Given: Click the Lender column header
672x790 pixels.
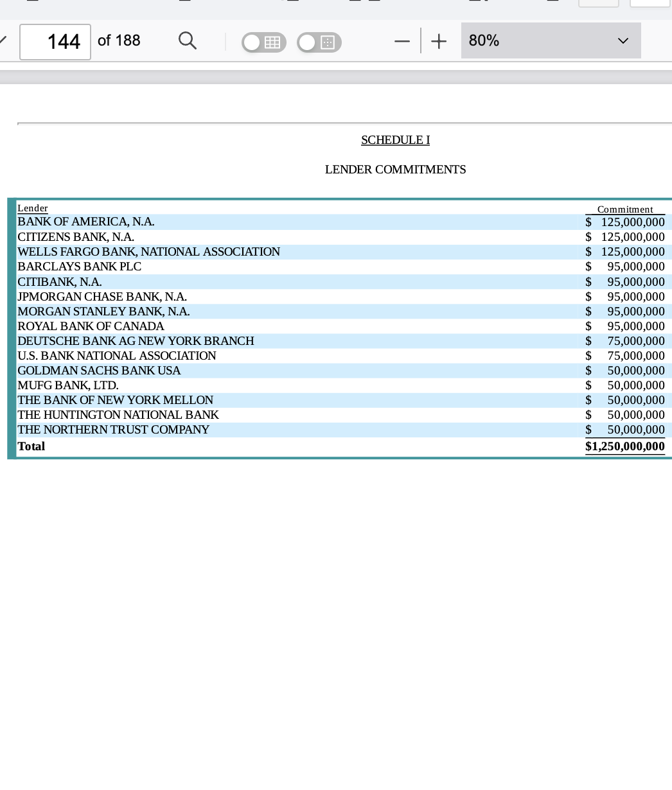Looking at the screenshot, I should tap(33, 208).
